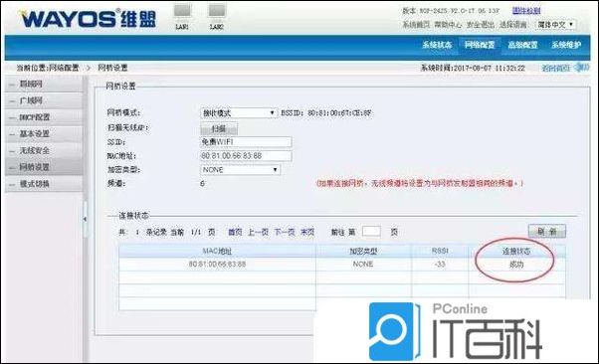Click the 返回首页 link
Viewport: 599px width, 364px height.
pyautogui.click(x=556, y=68)
